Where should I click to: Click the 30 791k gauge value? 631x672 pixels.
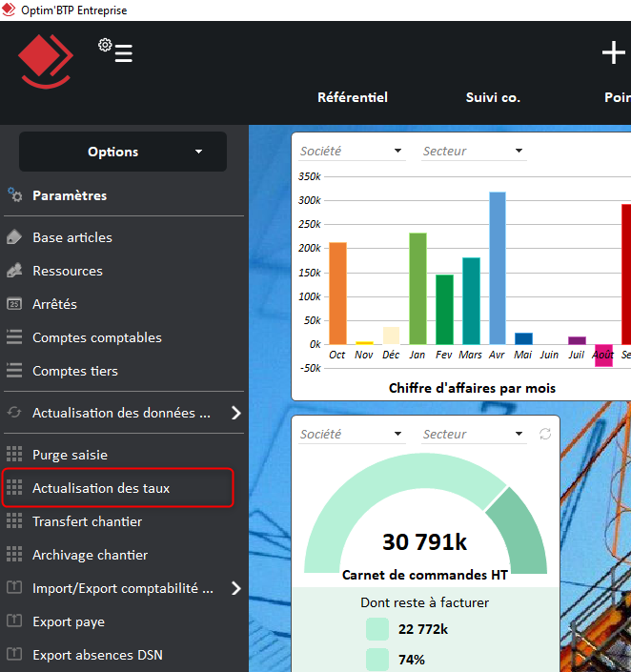[424, 541]
